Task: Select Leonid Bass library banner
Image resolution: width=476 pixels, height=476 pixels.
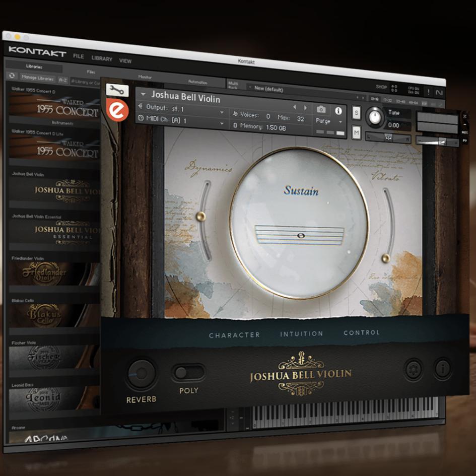Action: pyautogui.click(x=54, y=399)
